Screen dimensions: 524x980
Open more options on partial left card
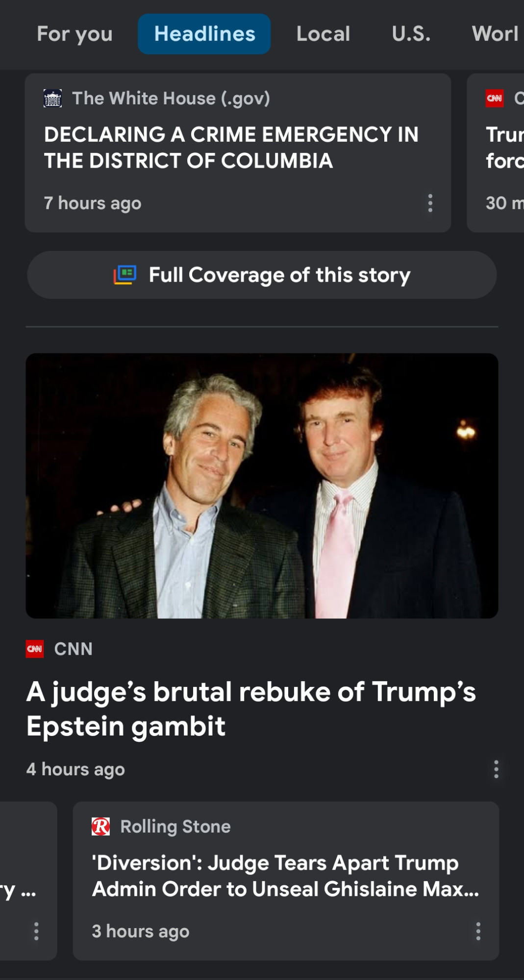[36, 931]
